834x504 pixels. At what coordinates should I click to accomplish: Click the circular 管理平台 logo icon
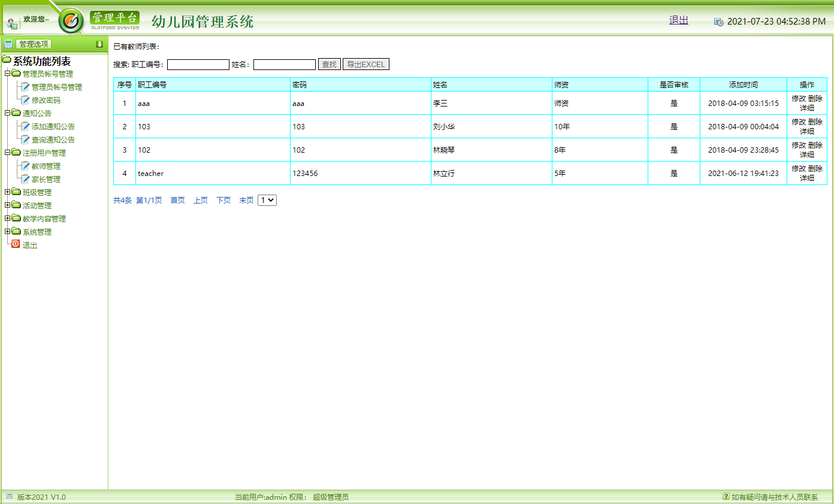click(71, 21)
